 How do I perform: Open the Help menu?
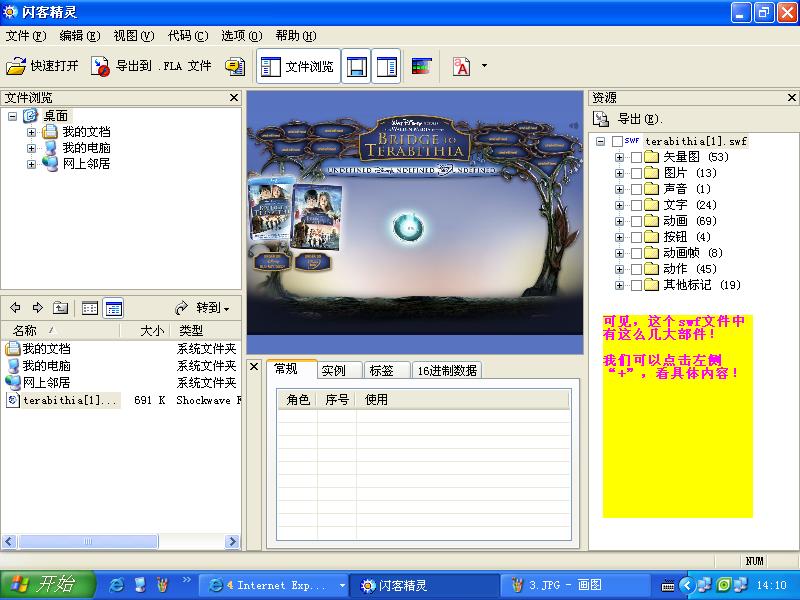[x=296, y=36]
